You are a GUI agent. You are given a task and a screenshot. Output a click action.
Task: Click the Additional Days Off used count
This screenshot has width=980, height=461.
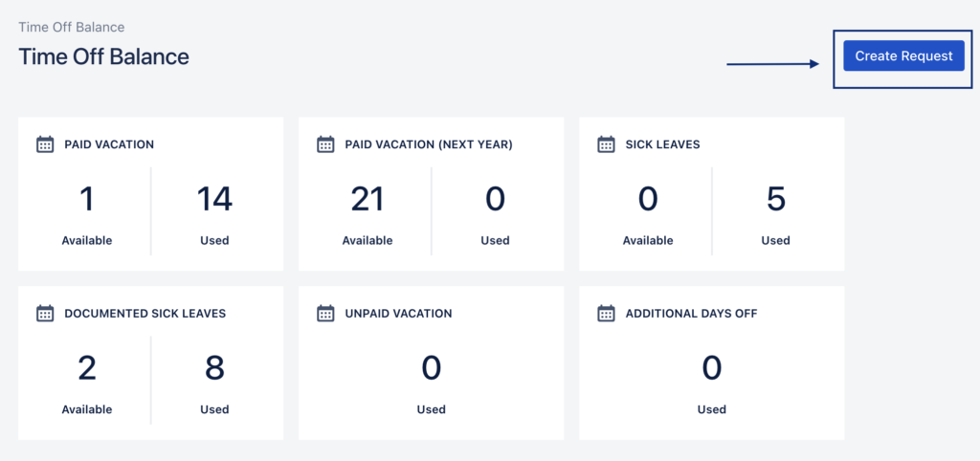point(712,368)
